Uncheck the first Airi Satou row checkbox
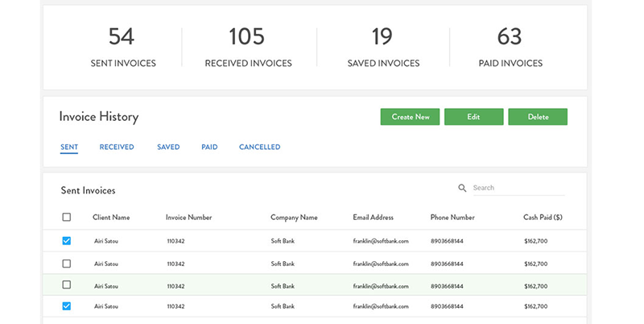The width and height of the screenshot is (644, 324). (67, 240)
